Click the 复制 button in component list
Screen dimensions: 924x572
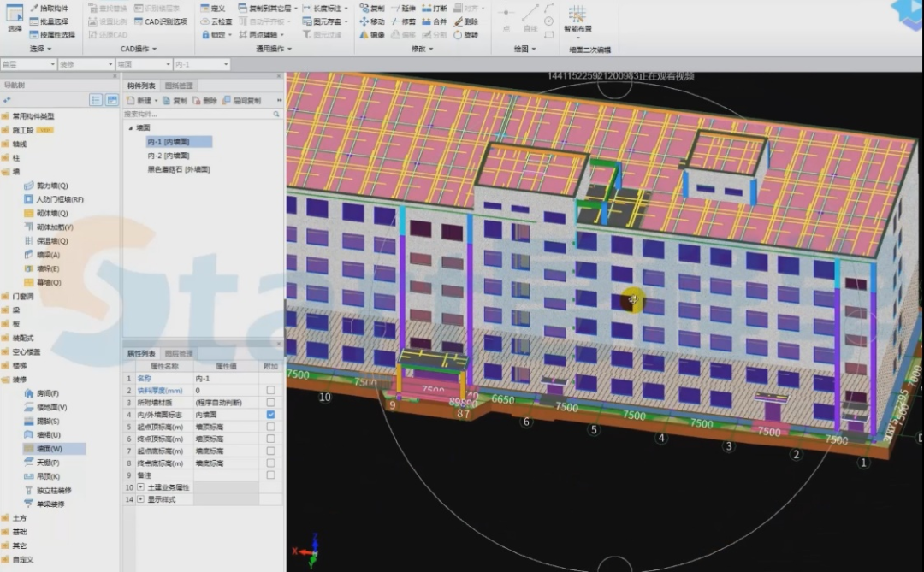[x=175, y=101]
